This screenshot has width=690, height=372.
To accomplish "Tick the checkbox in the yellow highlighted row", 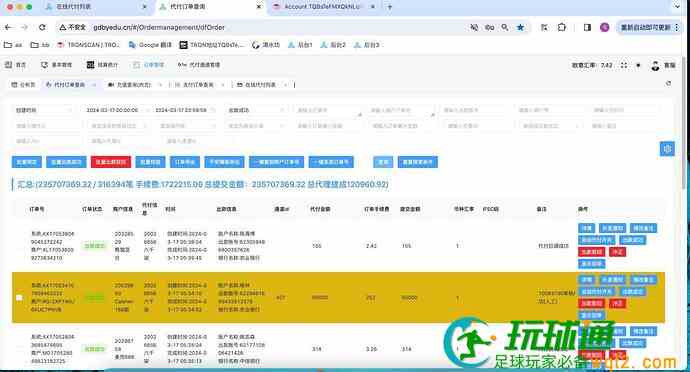I will (x=19, y=298).
